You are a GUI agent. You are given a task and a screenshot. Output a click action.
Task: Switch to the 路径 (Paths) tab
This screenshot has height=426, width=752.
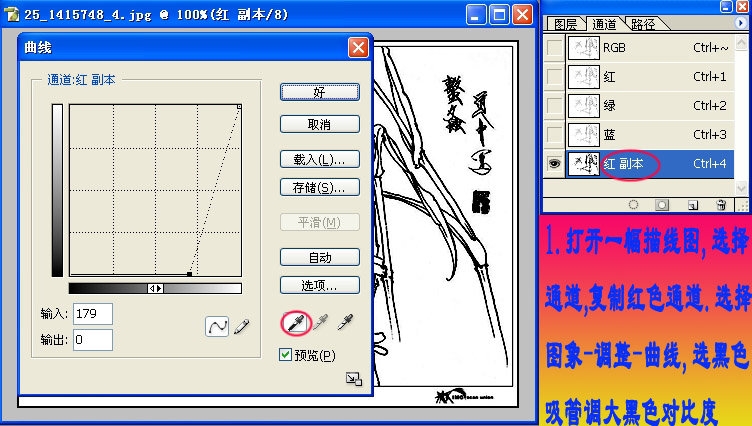(x=643, y=24)
